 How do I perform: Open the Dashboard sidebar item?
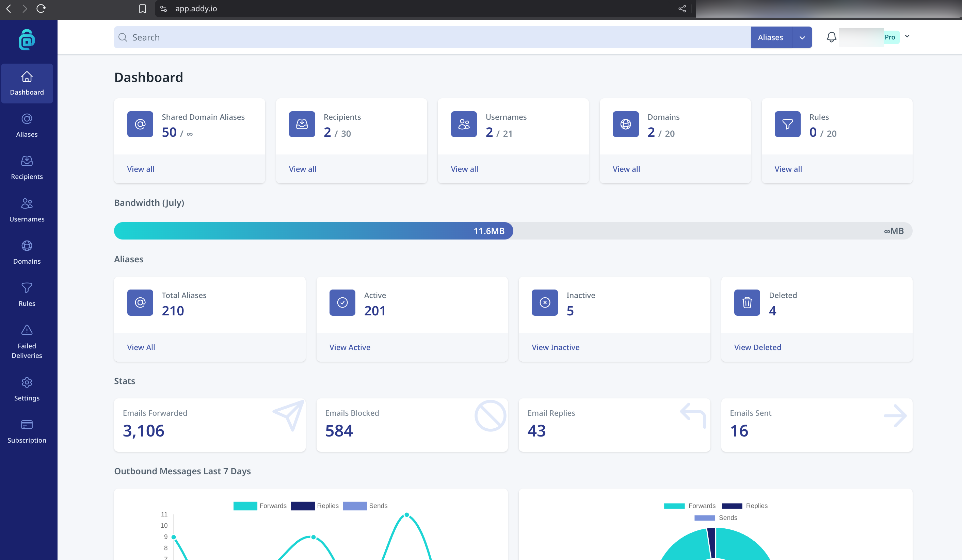click(x=27, y=83)
